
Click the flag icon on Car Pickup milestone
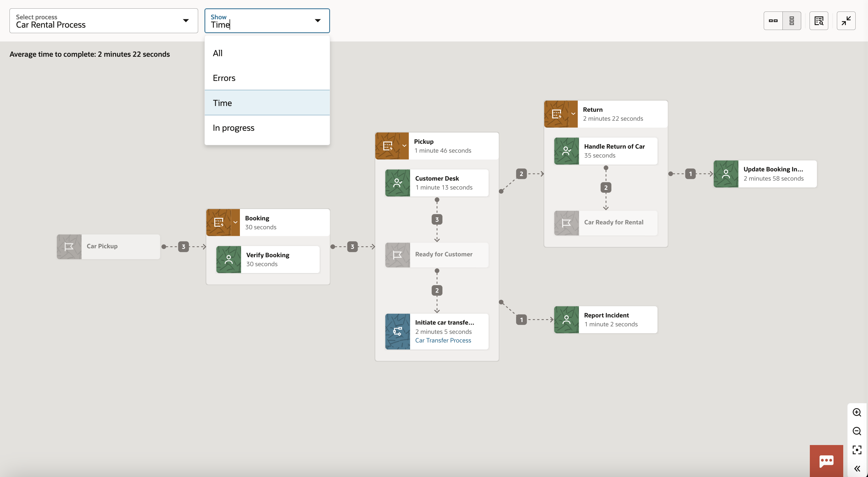[69, 247]
